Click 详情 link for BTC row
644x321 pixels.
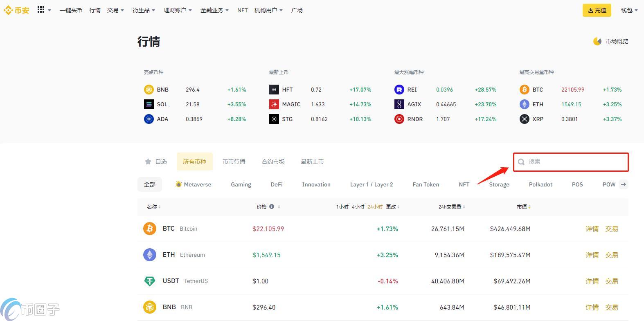pos(592,229)
